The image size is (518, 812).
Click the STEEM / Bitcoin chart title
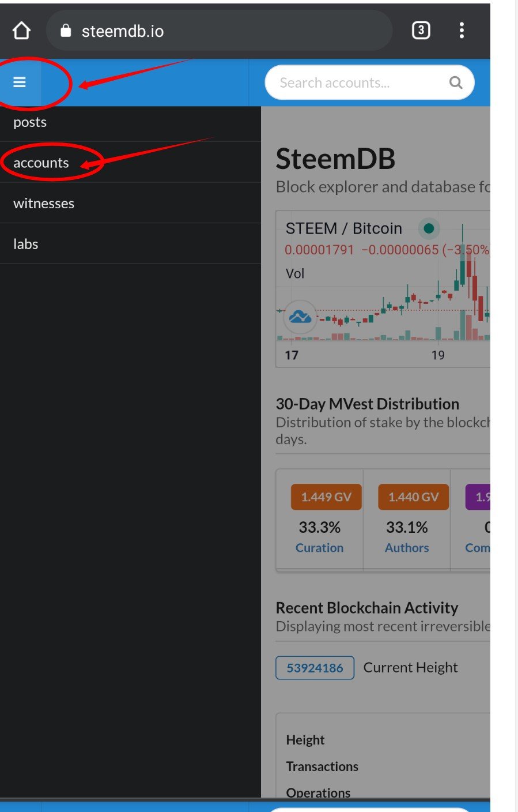click(343, 228)
